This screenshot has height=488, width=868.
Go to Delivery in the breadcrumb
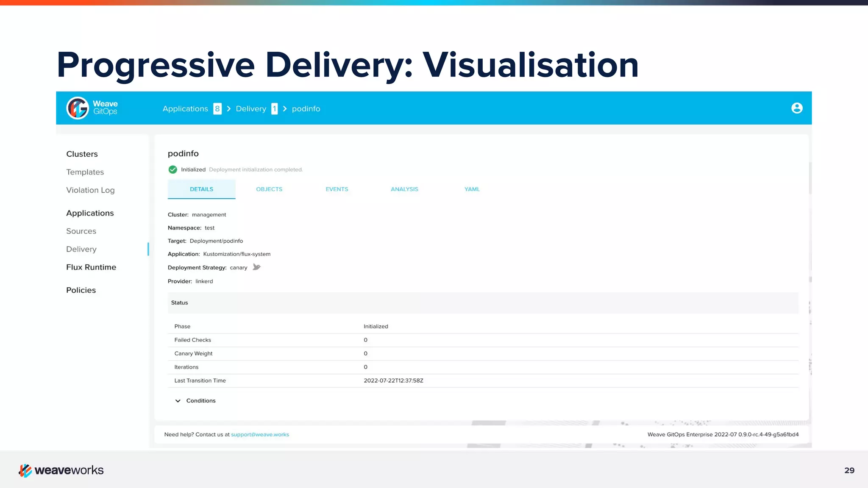coord(251,109)
